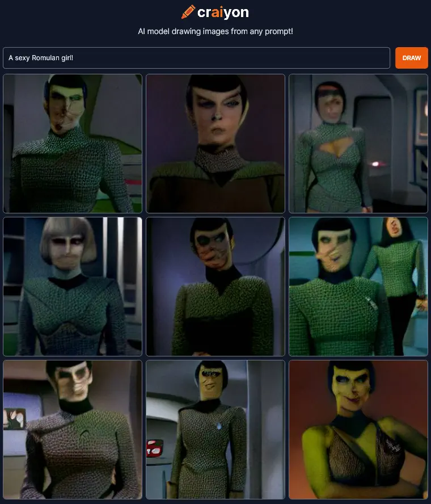This screenshot has height=504, width=431.
Task: View the bottom-right orange background image
Action: pyautogui.click(x=358, y=430)
